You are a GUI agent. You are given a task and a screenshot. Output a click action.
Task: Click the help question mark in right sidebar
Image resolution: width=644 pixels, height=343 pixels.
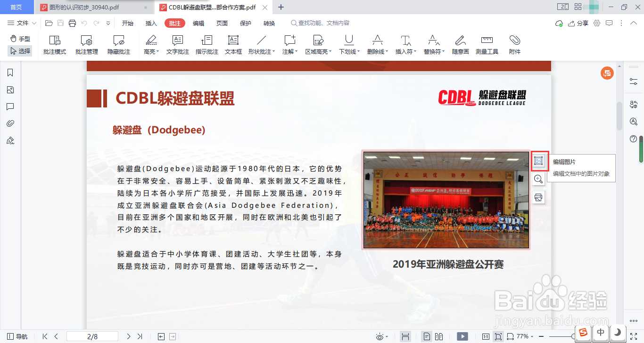(x=634, y=139)
